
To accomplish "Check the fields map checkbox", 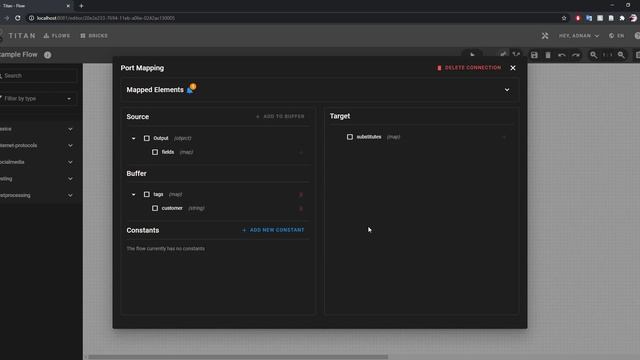I will [155, 152].
